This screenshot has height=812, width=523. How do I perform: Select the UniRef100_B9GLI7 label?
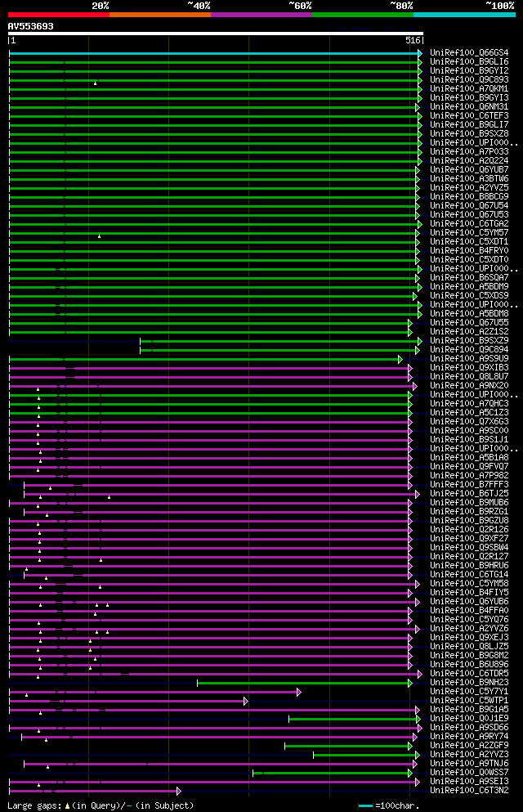coord(469,125)
